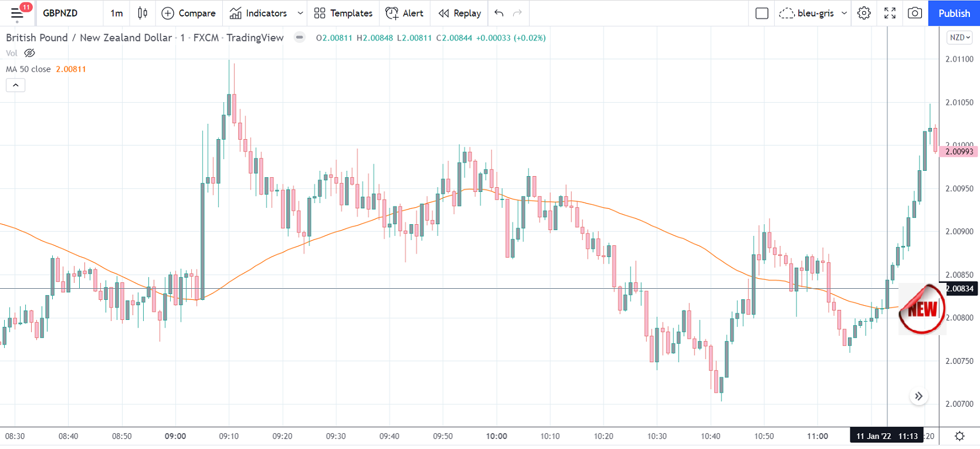Open the hamburger main menu
980x449 pixels.
click(x=17, y=13)
